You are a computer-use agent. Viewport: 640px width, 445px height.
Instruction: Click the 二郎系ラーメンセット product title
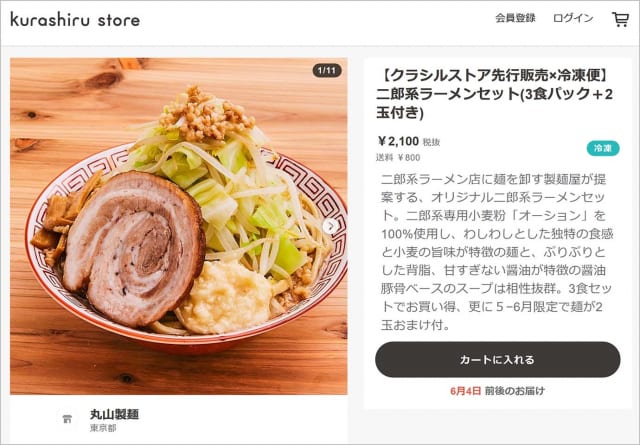(494, 94)
